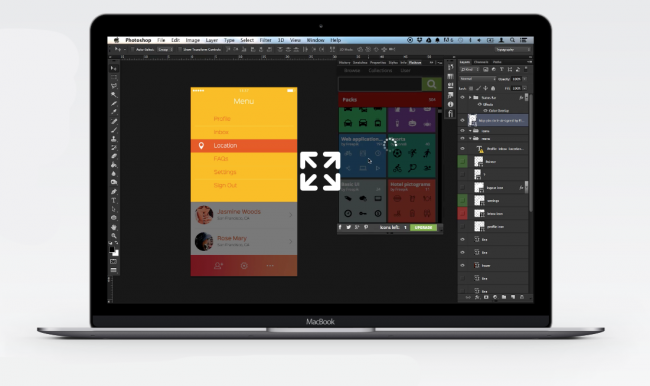The width and height of the screenshot is (650, 386).
Task: Select the Pen tool
Action: [114, 192]
